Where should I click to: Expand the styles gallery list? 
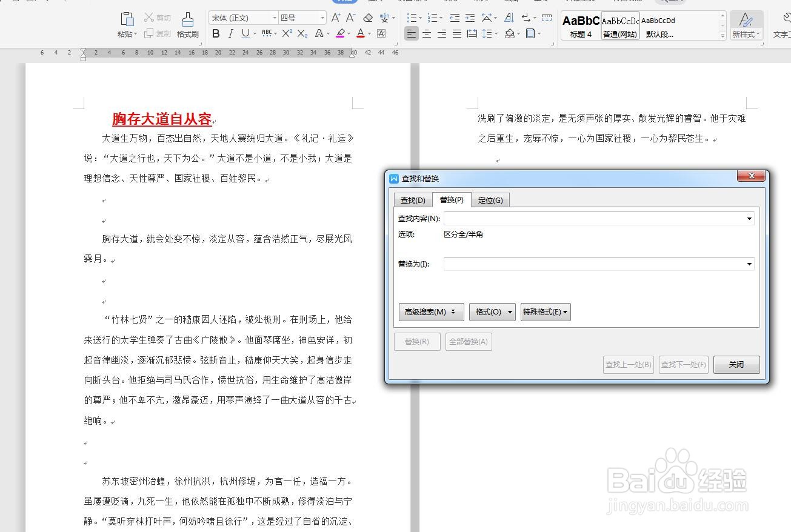pyautogui.click(x=723, y=36)
